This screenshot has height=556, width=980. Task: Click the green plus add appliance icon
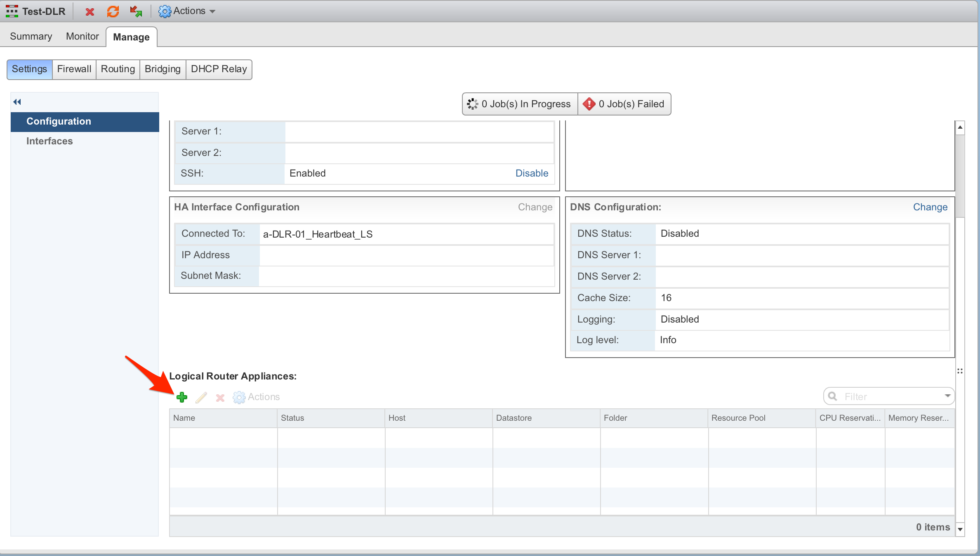coord(181,397)
